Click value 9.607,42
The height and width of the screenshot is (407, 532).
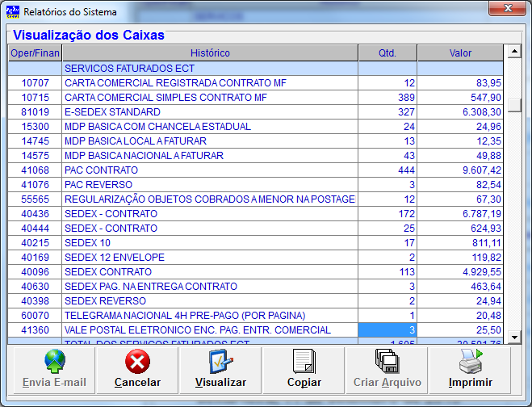pyautogui.click(x=482, y=170)
